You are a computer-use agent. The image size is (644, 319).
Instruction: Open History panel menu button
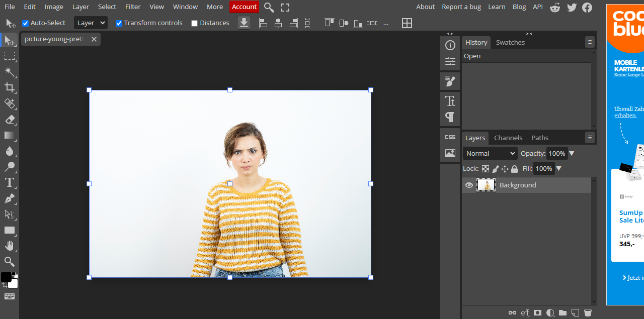(x=590, y=42)
